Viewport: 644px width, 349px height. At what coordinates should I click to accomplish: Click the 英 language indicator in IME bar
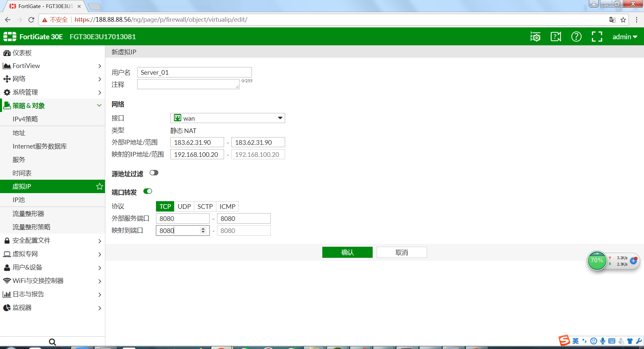tap(576, 341)
